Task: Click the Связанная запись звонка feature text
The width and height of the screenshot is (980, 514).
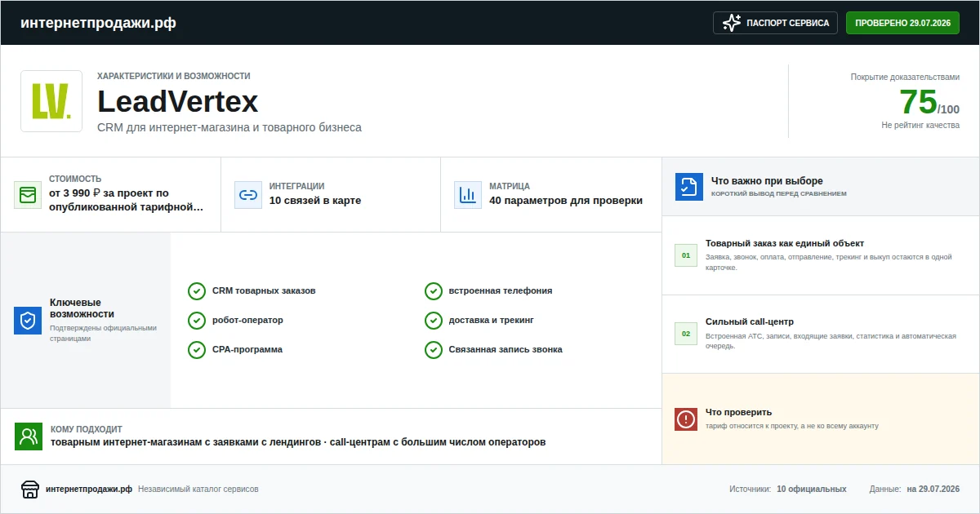Action: click(x=506, y=349)
